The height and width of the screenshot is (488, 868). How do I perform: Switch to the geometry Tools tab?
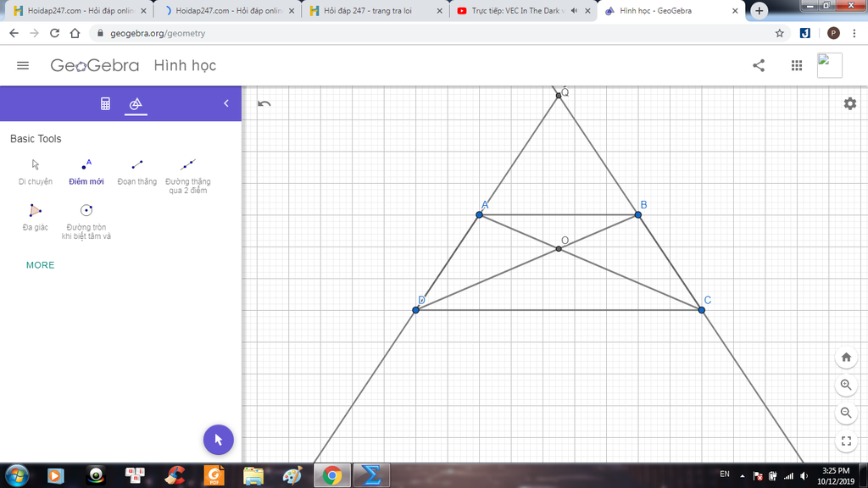point(136,103)
